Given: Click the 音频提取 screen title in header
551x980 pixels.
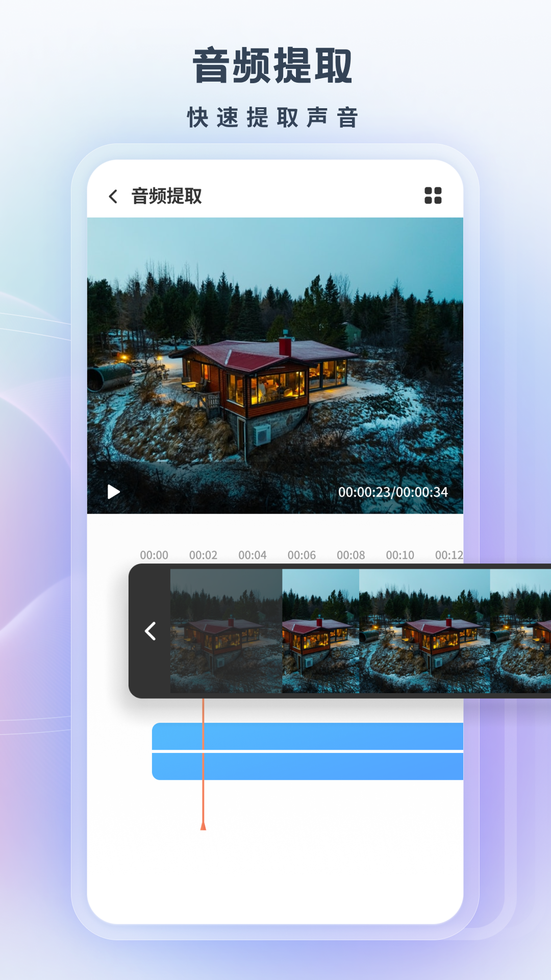Looking at the screenshot, I should (167, 196).
